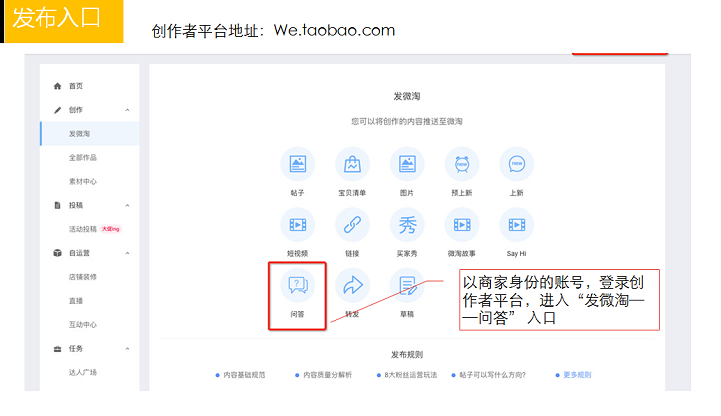Select the 上新 chat bubble icon

pyautogui.click(x=516, y=164)
